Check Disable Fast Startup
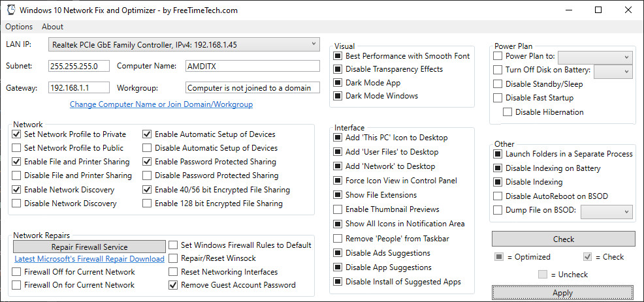Viewport: 644px width, 302px height. click(x=498, y=98)
